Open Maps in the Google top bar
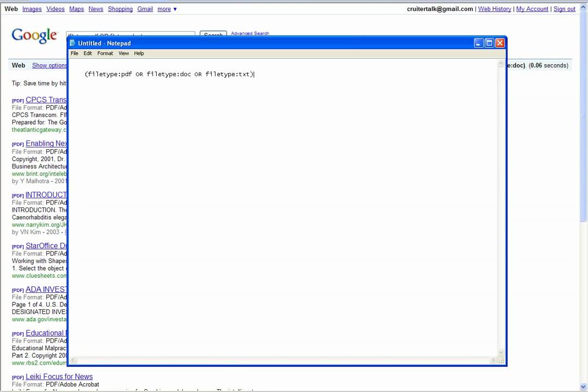 click(77, 9)
